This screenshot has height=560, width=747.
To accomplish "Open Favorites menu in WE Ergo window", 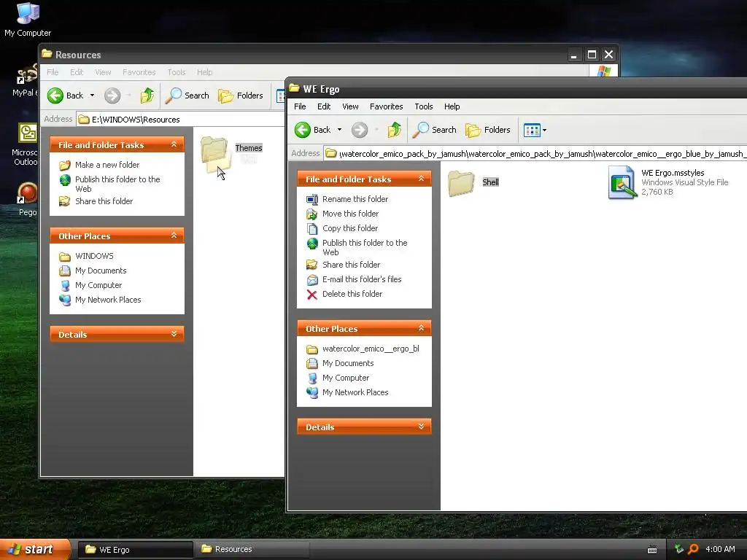I will pyautogui.click(x=387, y=106).
